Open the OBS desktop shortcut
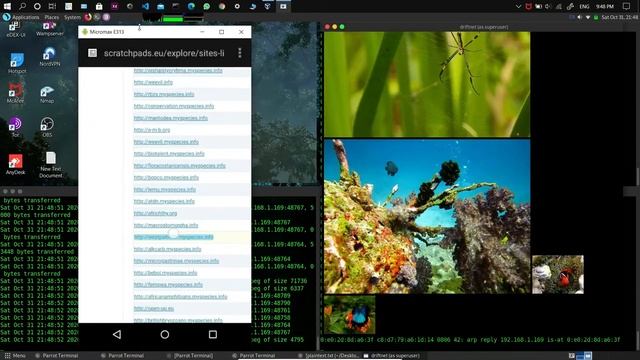Viewport: 640px width, 360px height. point(47,127)
